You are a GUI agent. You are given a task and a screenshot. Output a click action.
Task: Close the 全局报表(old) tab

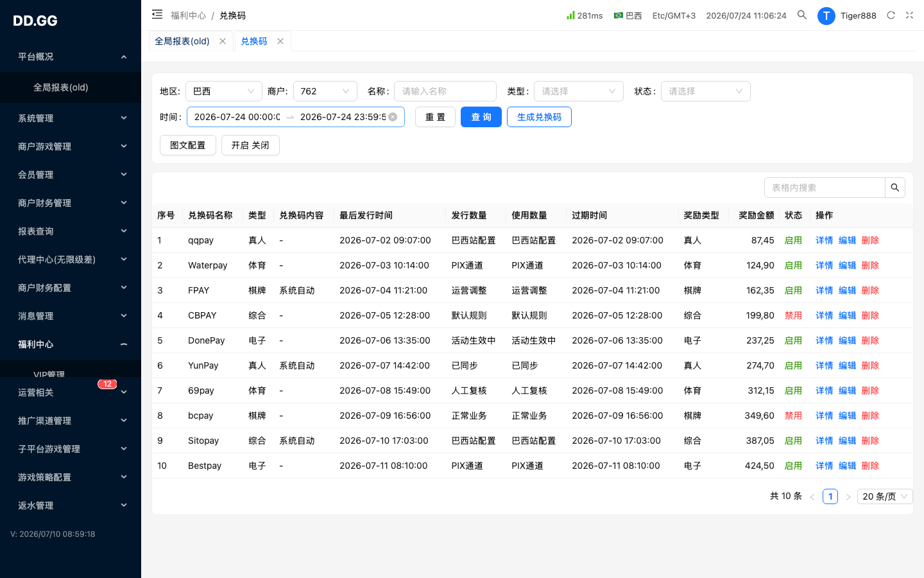point(223,41)
